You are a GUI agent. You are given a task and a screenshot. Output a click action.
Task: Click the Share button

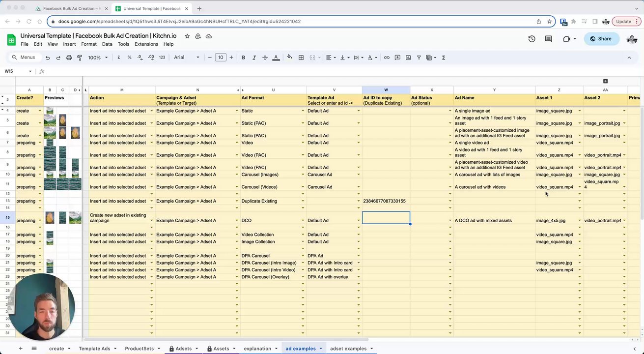601,39
